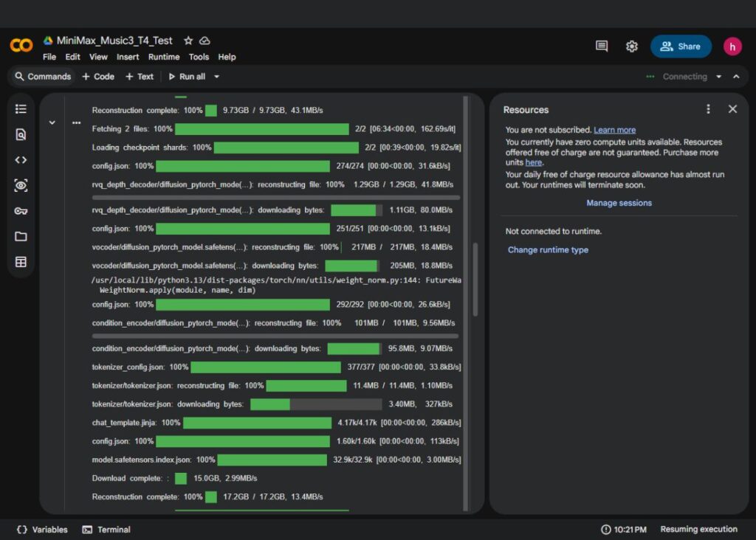Add a new Code cell
The image size is (756, 540).
click(x=98, y=77)
